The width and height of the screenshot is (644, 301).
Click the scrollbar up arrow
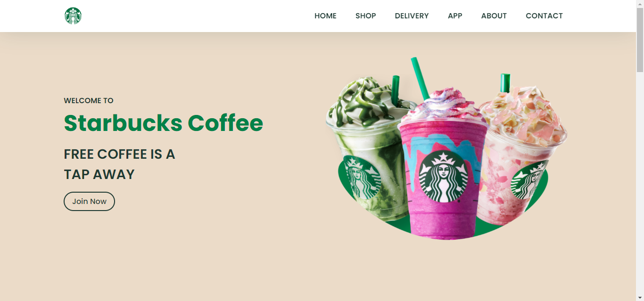tap(640, 4)
